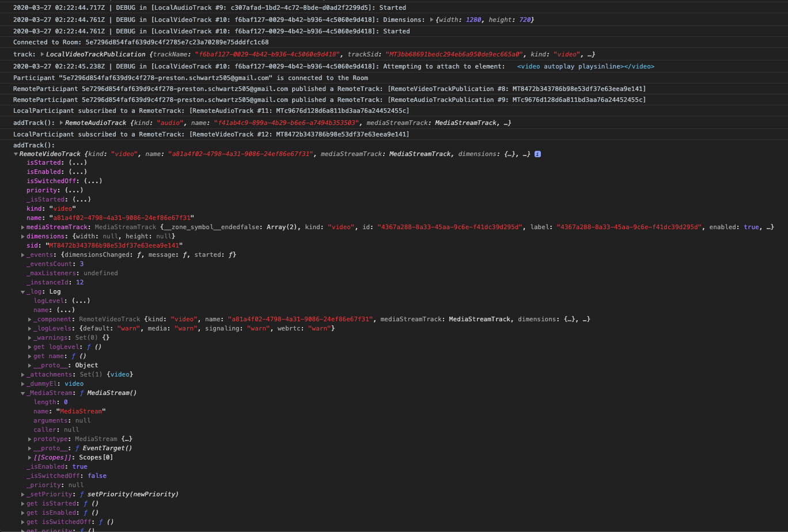Expand the _logLevels warn object
The width and height of the screenshot is (788, 532).
point(29,328)
